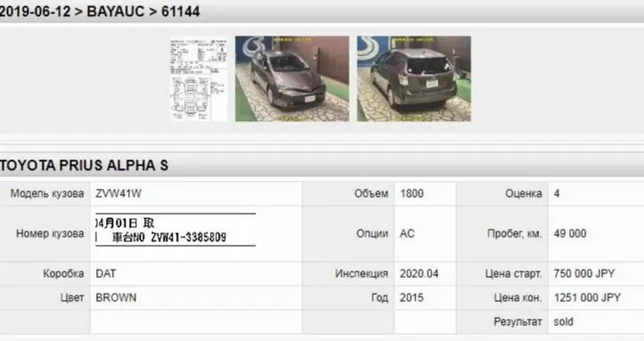
Task: Click the 2020.04 inspection date value
Action: click(x=419, y=273)
